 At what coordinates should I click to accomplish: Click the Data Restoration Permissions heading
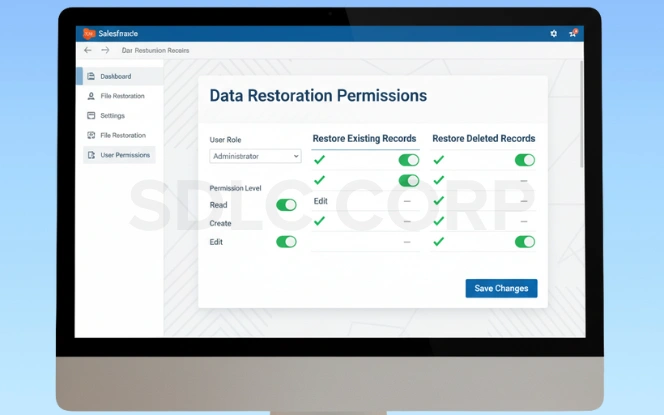[318, 96]
